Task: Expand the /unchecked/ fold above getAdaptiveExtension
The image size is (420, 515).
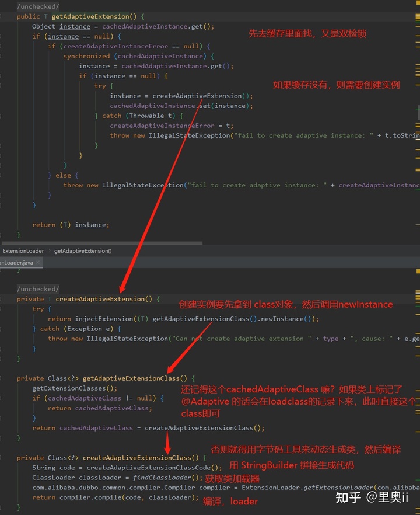Action: 38,6
